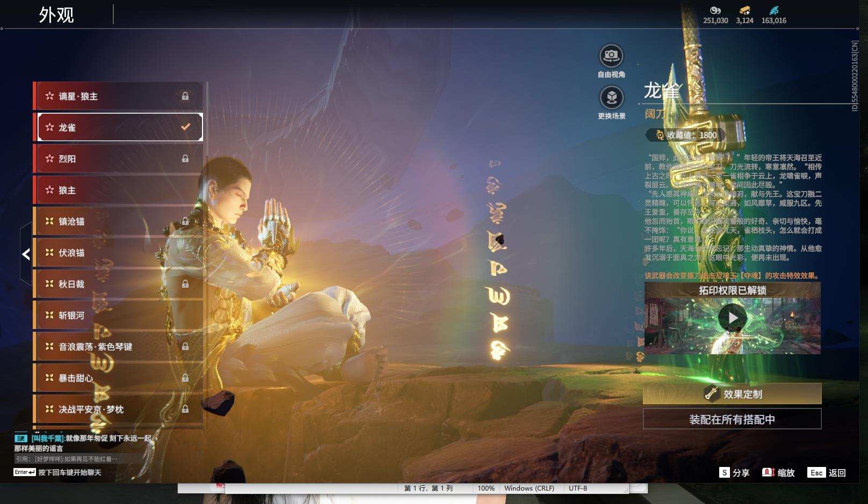Select the 龙雀 skin entry
The width and height of the screenshot is (868, 504).
pyautogui.click(x=118, y=127)
